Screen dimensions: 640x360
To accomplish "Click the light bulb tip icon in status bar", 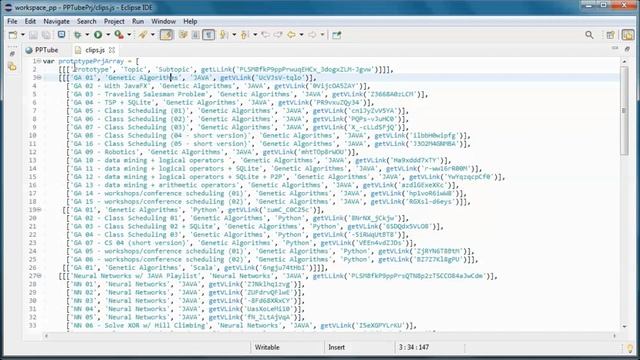I will point(630,348).
